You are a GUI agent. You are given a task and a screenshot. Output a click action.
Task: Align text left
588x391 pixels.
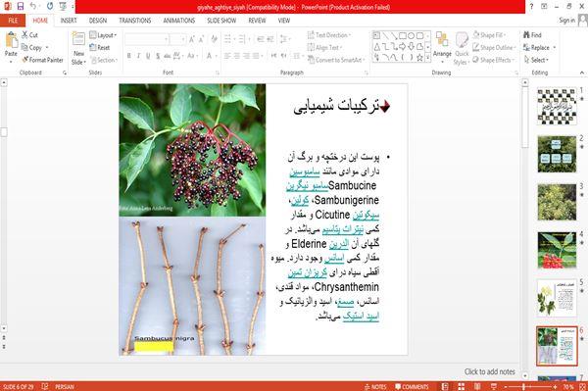point(227,56)
